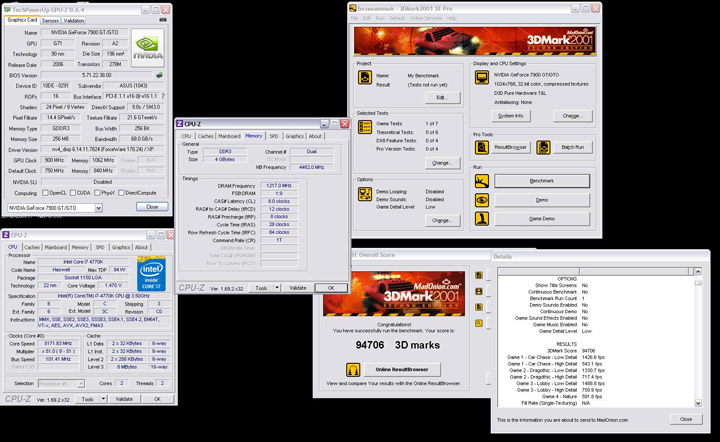This screenshot has width=720, height=442.
Task: Click Core Speed value 5171.83 MHz
Action: 58,343
